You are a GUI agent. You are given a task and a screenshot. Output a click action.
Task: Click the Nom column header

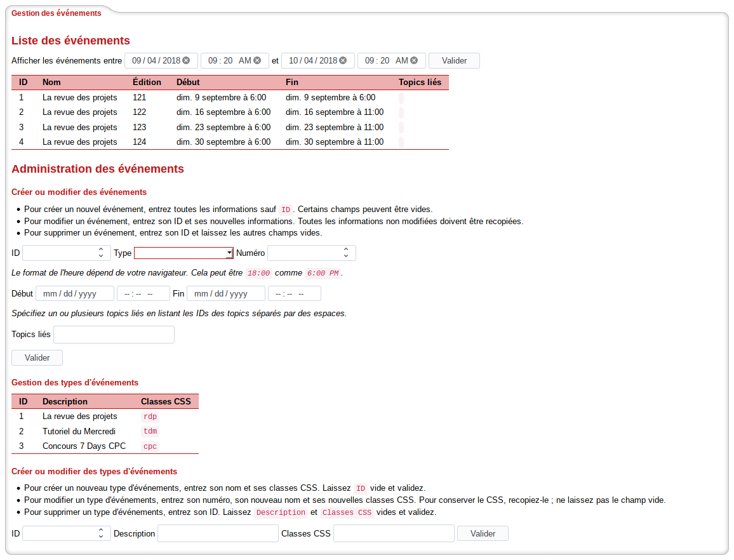(x=51, y=83)
